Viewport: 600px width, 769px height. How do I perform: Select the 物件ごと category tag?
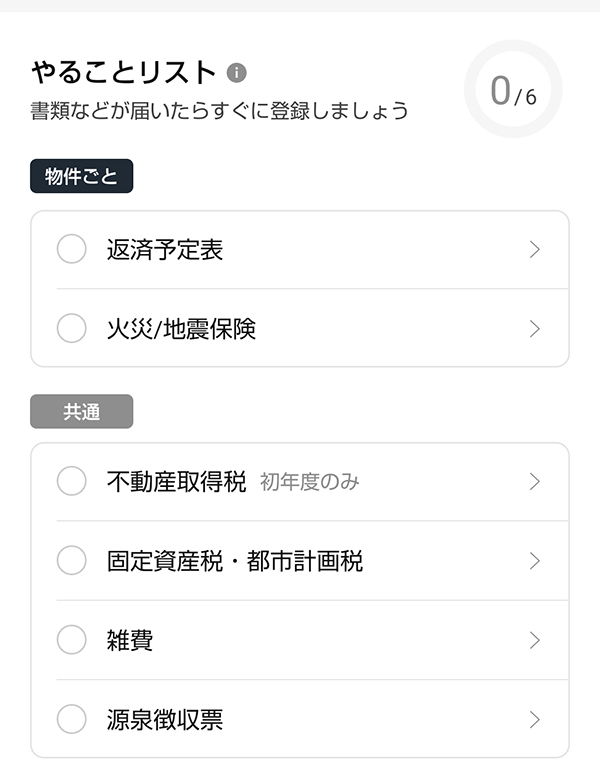[81, 177]
